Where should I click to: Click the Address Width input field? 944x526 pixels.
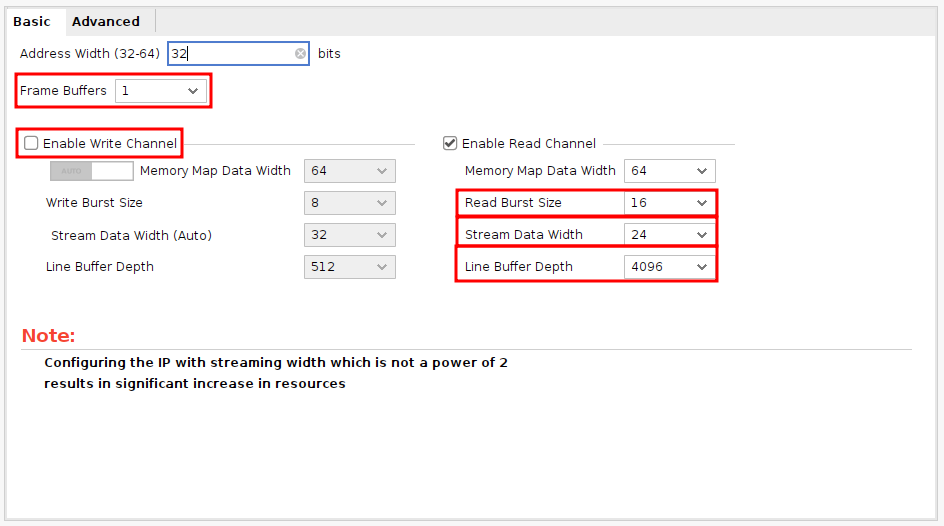tap(230, 54)
